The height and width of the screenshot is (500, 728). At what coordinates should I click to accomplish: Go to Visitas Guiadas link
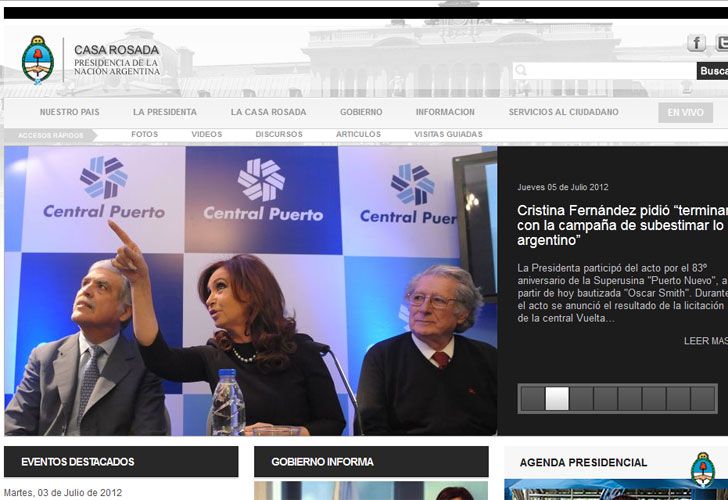pos(448,134)
